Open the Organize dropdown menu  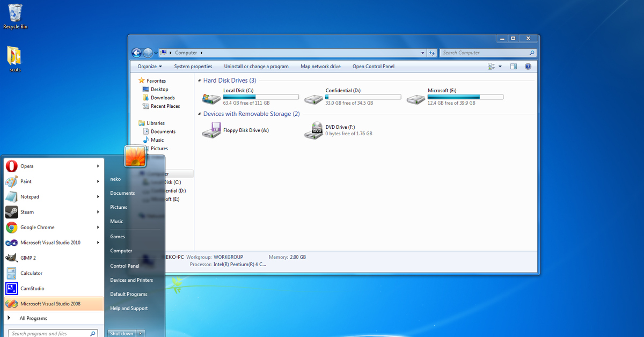149,67
